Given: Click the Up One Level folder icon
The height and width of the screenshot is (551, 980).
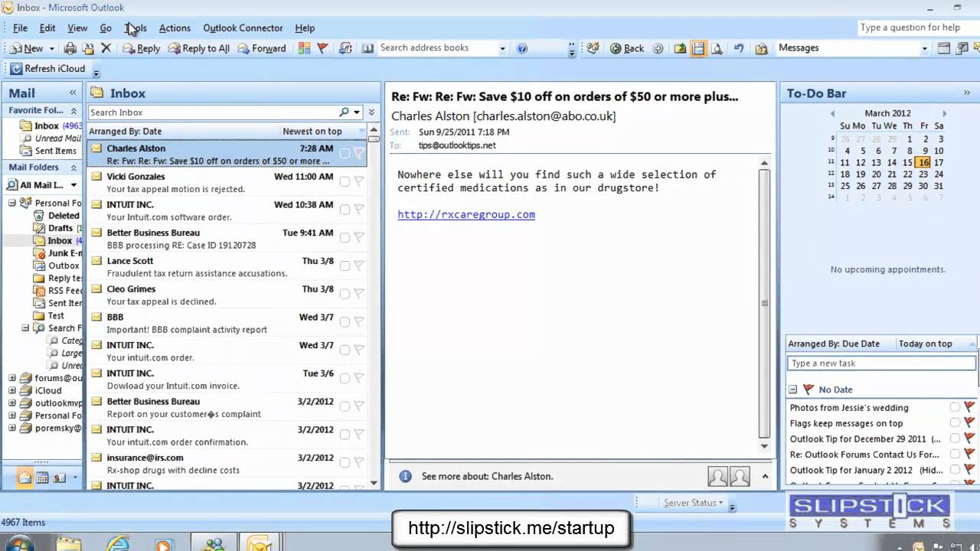Looking at the screenshot, I should tap(680, 48).
